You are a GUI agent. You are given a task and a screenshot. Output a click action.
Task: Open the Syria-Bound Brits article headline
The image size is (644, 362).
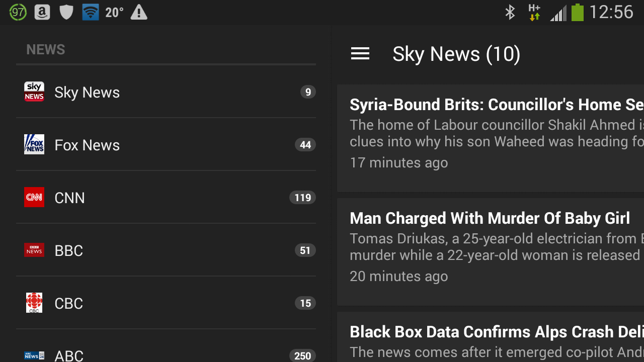pos(497,105)
